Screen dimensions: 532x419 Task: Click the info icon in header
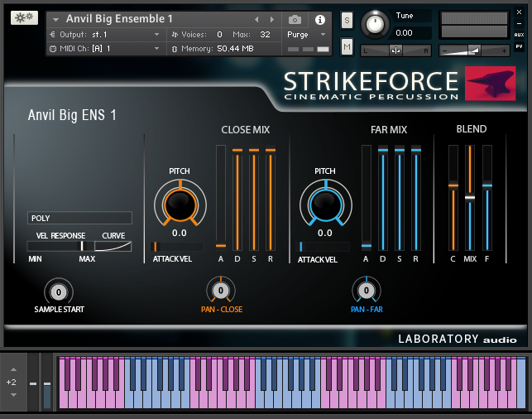[319, 19]
